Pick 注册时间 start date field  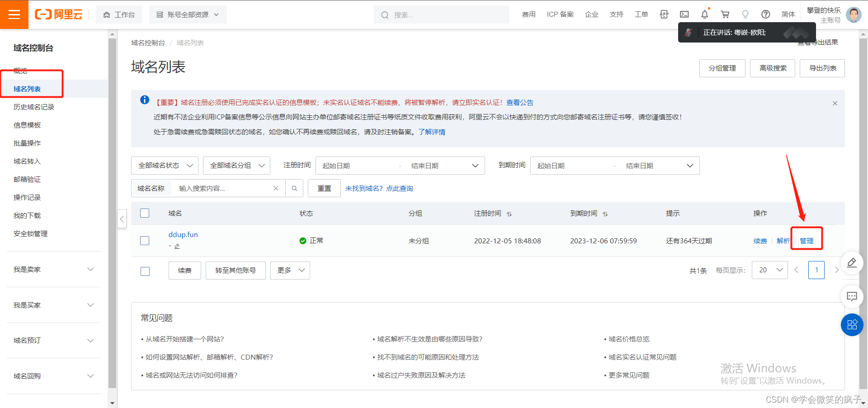(x=357, y=166)
